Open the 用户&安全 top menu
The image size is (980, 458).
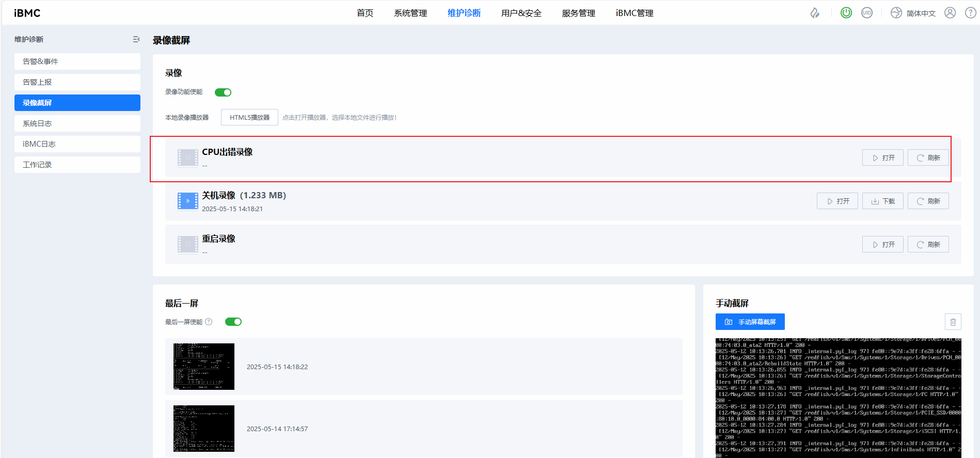pyautogui.click(x=521, y=13)
